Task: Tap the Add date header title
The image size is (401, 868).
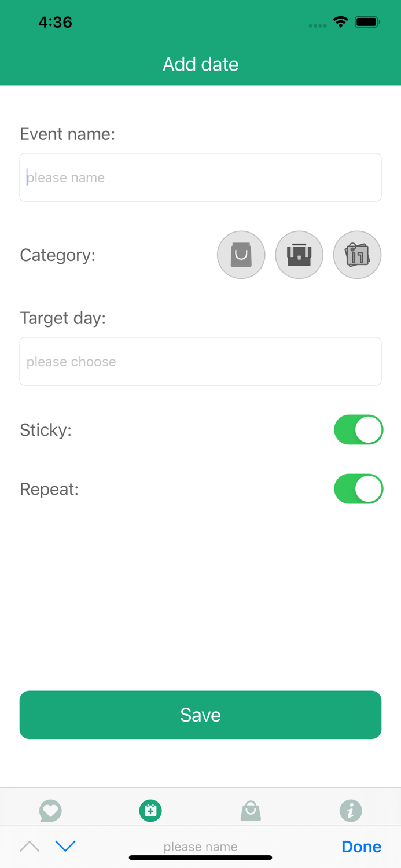Action: pos(200,64)
